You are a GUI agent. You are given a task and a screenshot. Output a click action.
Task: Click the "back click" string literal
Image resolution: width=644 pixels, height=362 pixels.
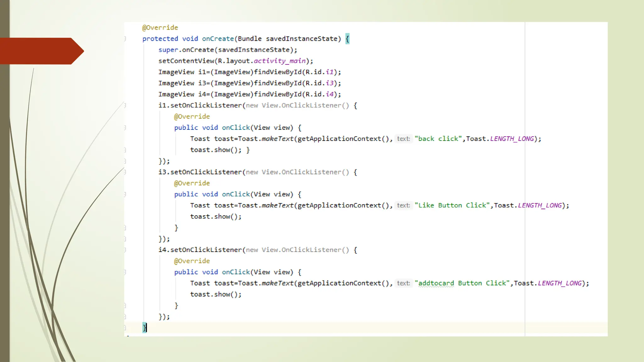pos(438,139)
